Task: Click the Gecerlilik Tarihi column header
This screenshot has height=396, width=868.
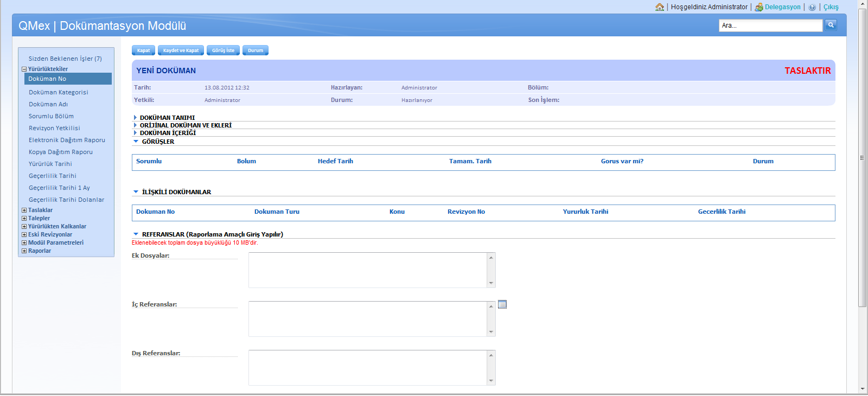Action: tap(722, 212)
